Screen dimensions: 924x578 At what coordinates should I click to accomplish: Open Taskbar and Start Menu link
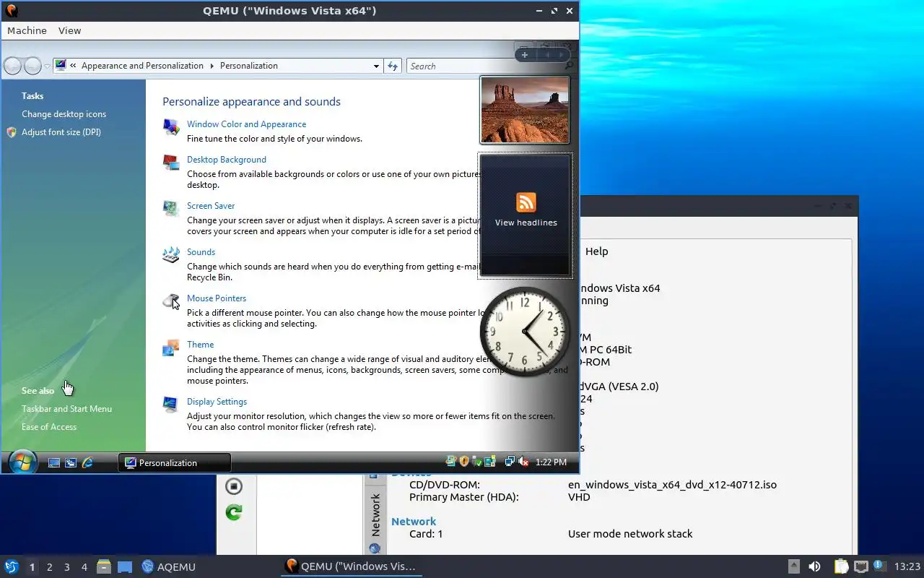point(66,409)
